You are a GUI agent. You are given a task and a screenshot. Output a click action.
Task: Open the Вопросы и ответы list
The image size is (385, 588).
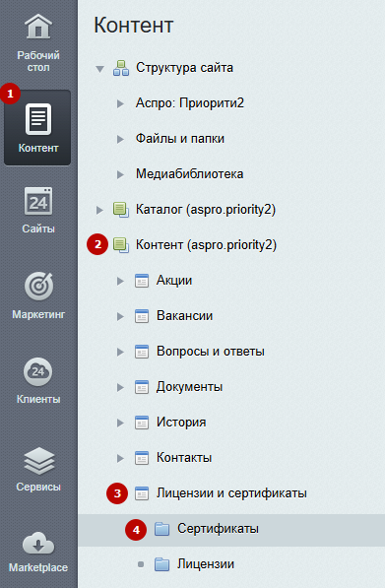(211, 352)
